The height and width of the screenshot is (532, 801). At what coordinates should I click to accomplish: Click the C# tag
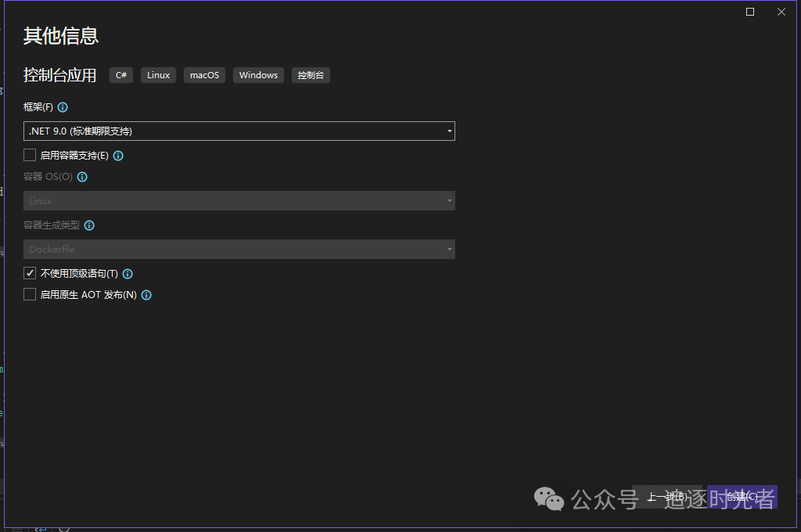(x=121, y=75)
